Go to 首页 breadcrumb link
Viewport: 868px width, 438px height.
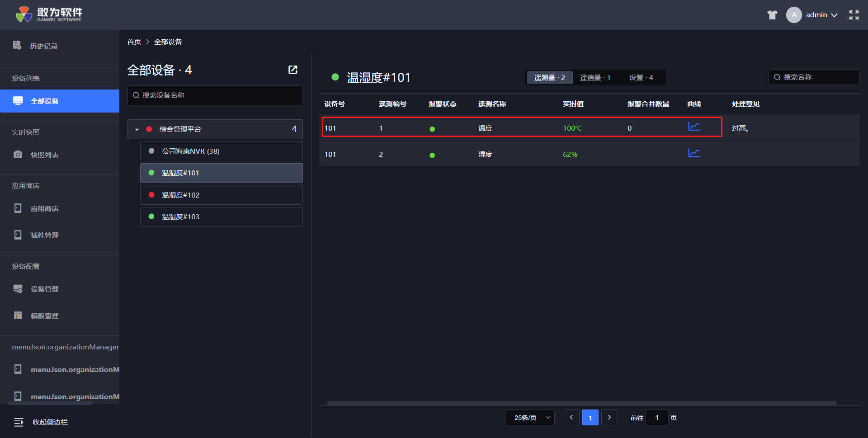134,42
